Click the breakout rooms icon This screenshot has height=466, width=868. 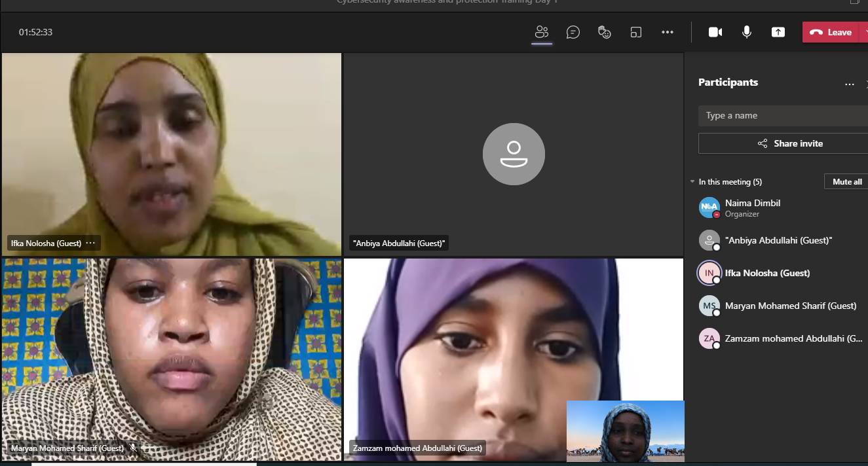[x=636, y=32]
